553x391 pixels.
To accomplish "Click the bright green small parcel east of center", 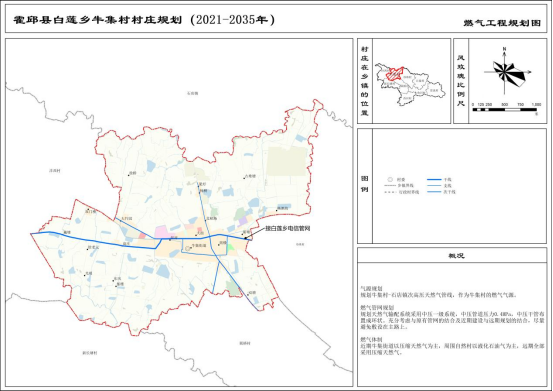I will tap(230, 247).
